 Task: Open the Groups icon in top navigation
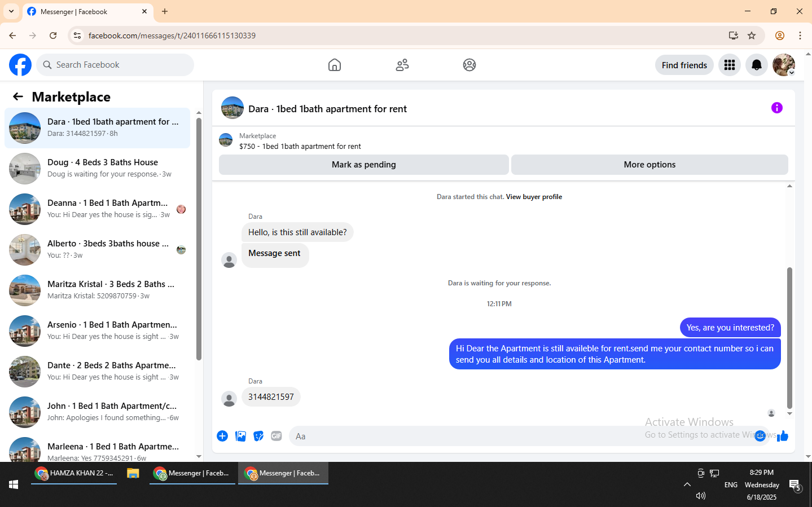pyautogui.click(x=469, y=65)
